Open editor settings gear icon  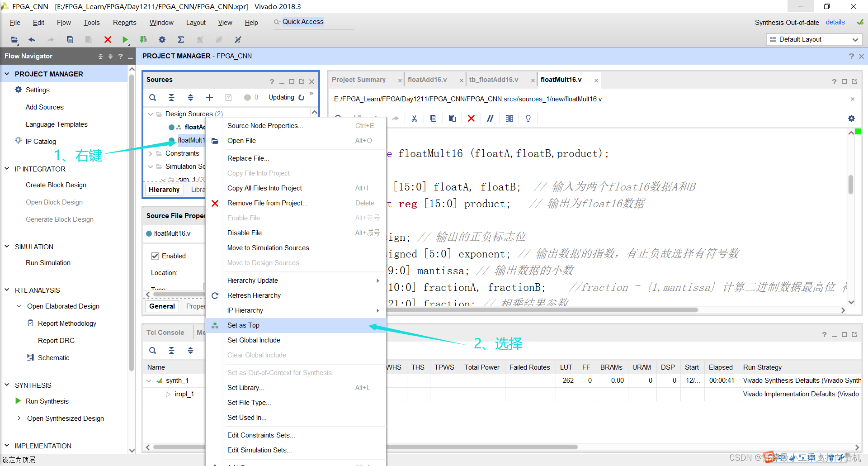(851, 118)
